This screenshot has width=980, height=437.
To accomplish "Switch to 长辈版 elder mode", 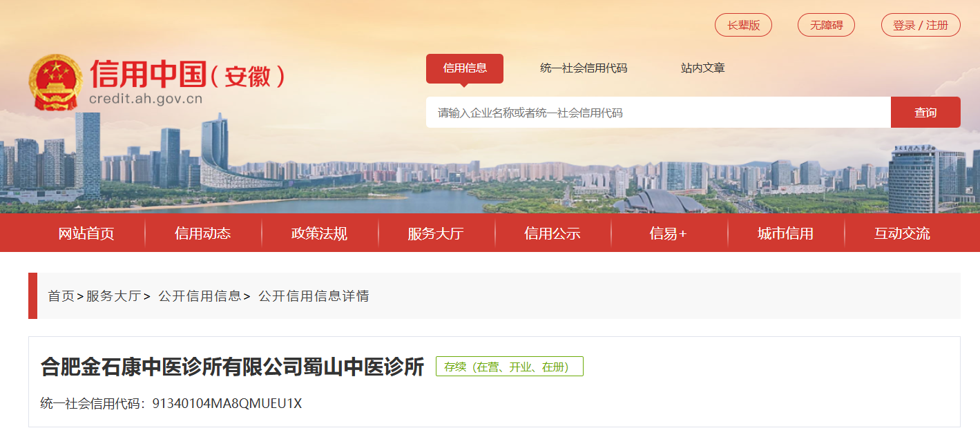I will click(x=743, y=26).
